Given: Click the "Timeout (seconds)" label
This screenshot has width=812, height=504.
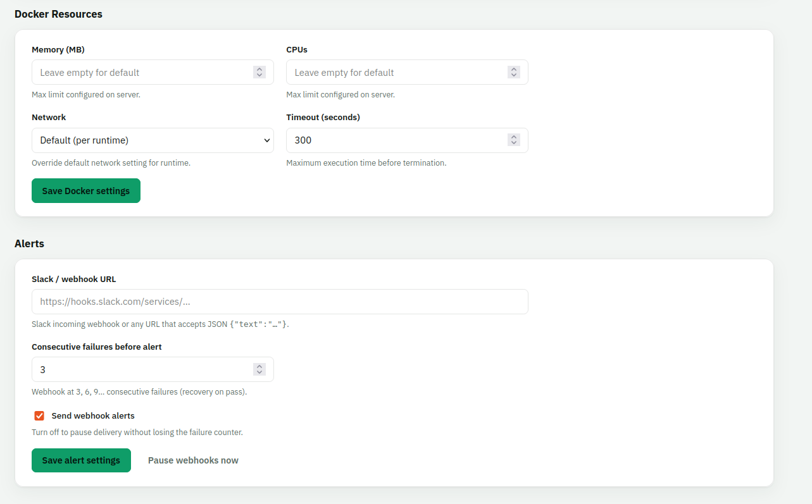Looking at the screenshot, I should 323,117.
